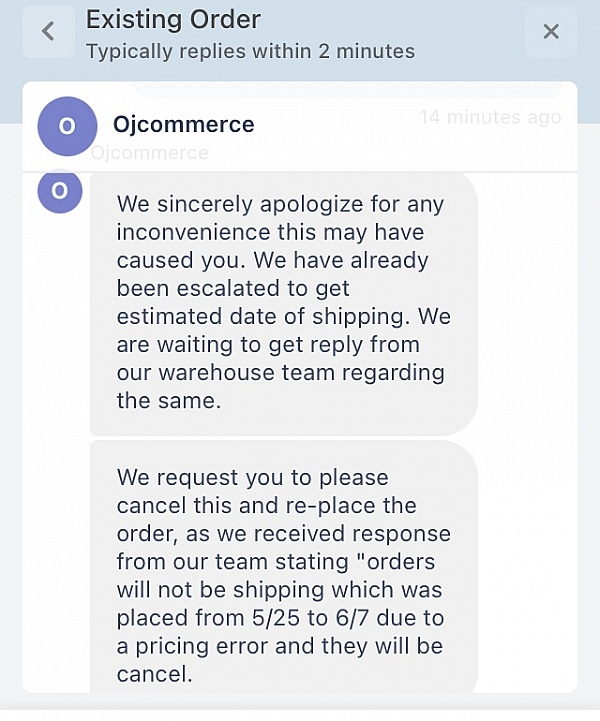The width and height of the screenshot is (600, 721).
Task: Click the "our warehouse team regarding" line
Action: (x=280, y=373)
